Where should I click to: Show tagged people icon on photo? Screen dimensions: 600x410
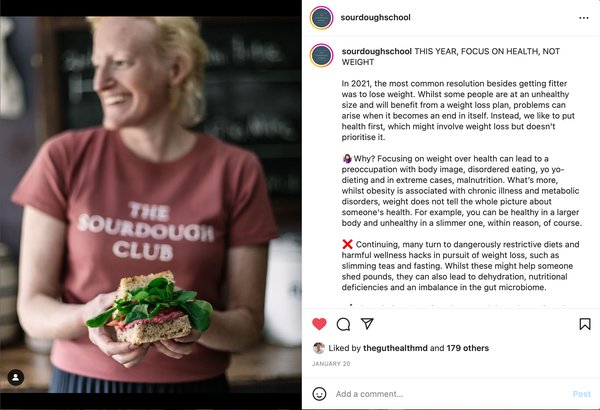tap(16, 377)
